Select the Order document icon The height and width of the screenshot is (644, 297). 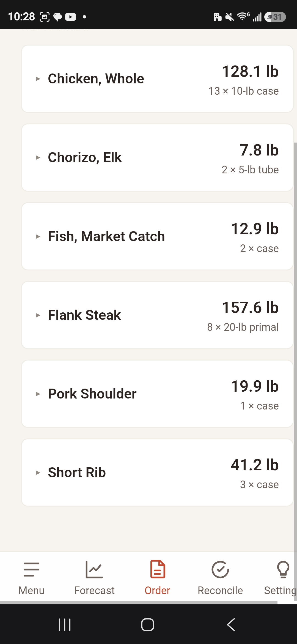pos(158,569)
